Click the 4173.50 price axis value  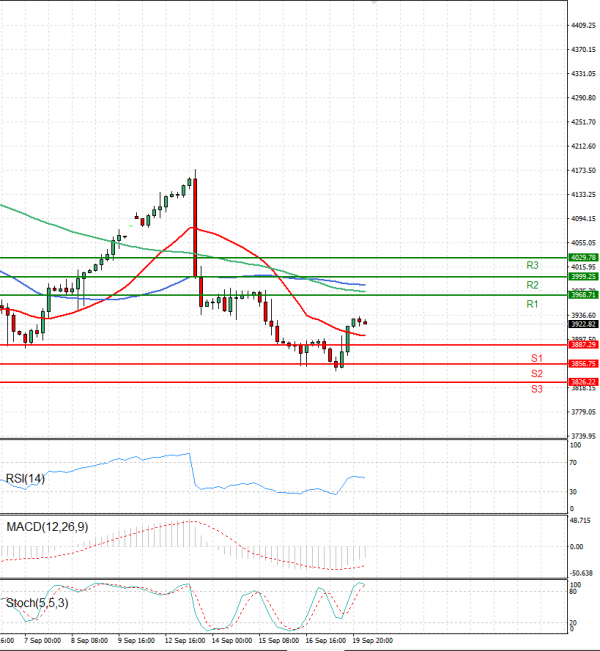[583, 171]
